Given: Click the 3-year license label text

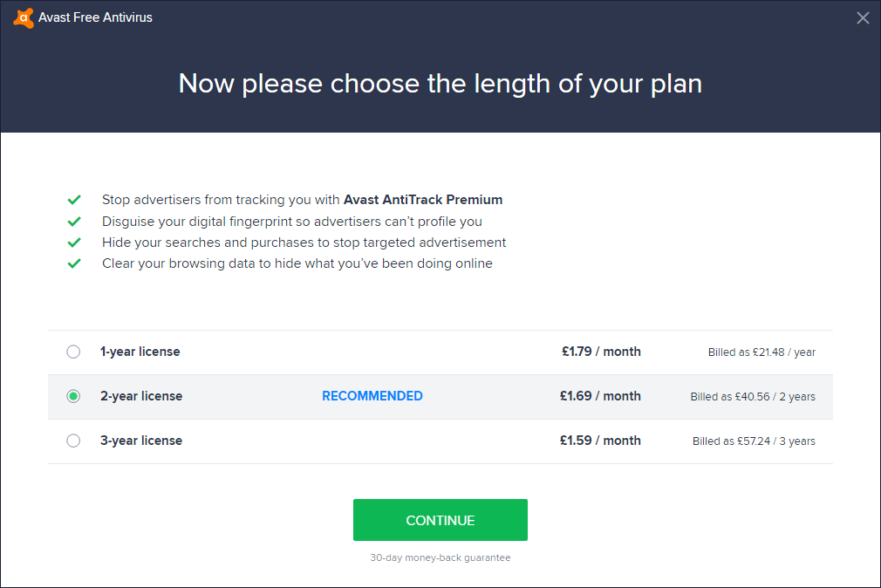Looking at the screenshot, I should click(140, 441).
